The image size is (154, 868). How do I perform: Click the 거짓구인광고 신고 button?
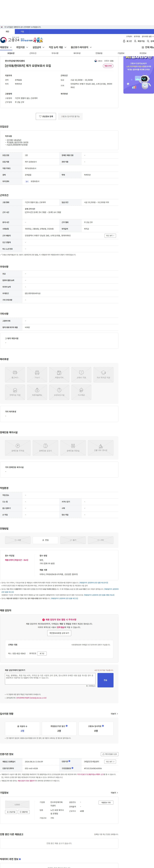(110, 754)
